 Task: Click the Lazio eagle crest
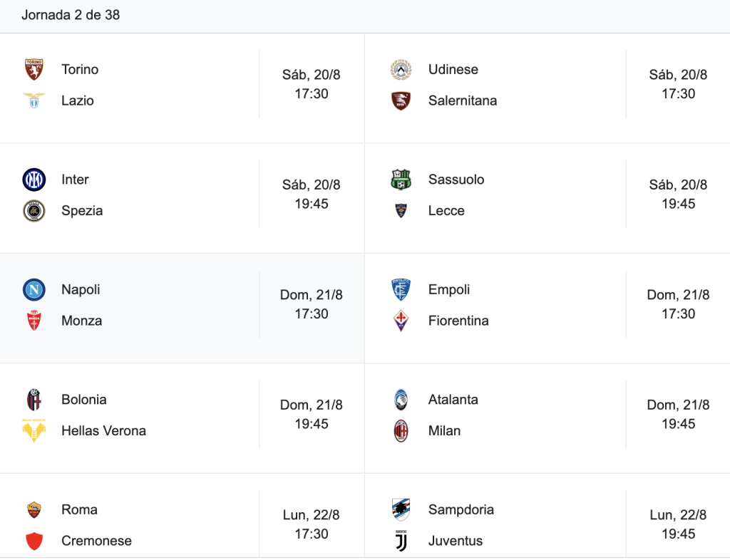click(34, 100)
